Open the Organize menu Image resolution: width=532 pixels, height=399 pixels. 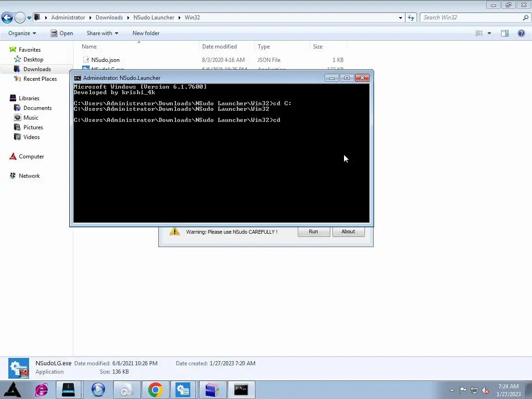[x=22, y=33]
